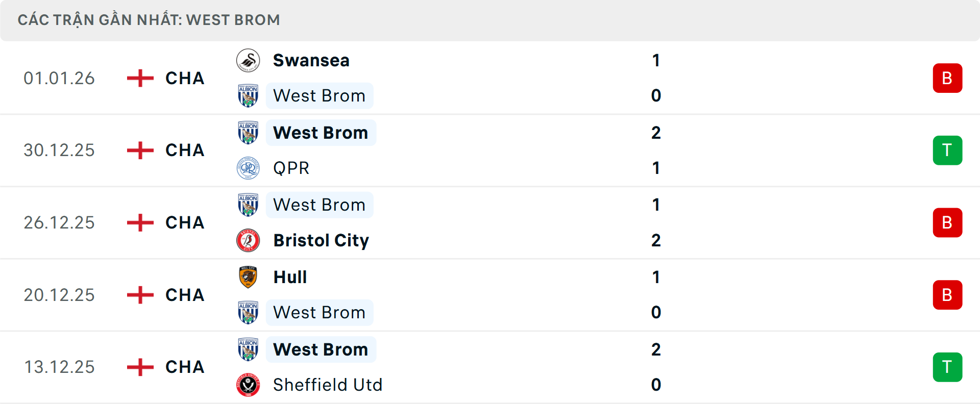
Task: Click the QPR club logo
Action: (249, 168)
